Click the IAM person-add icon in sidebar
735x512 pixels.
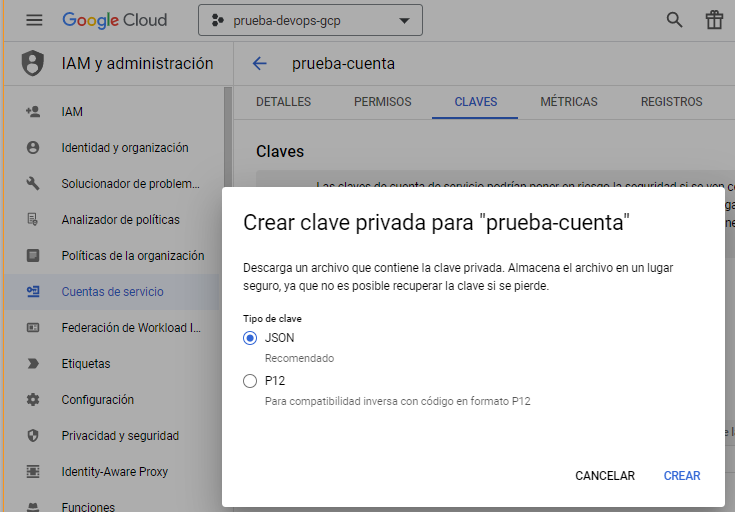point(33,112)
